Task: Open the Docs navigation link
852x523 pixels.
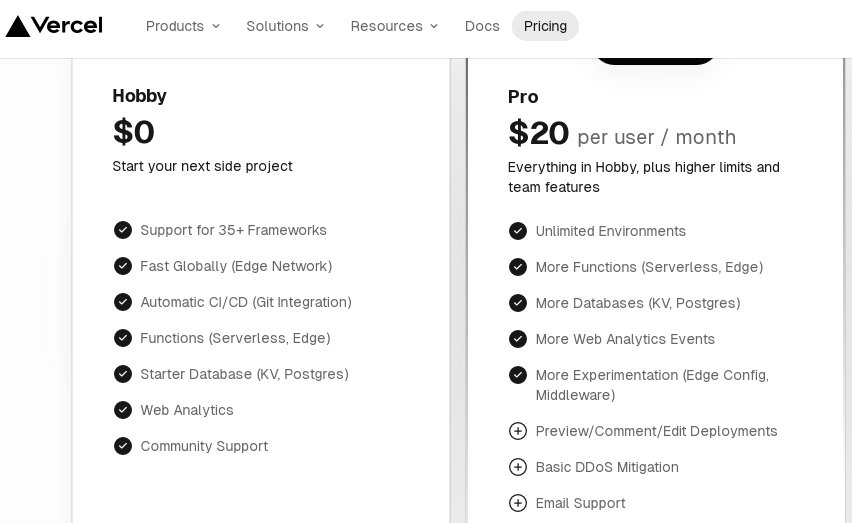Action: tap(482, 26)
